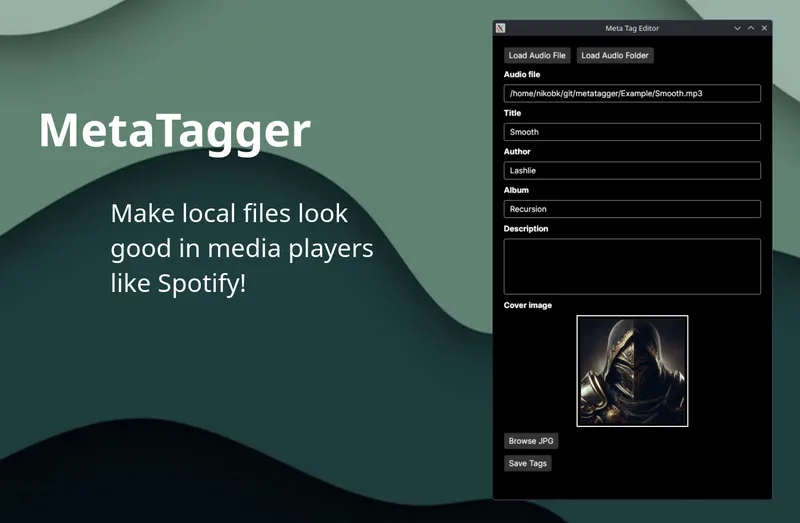
Task: Open the Load Audio Folder dialog
Action: coord(615,56)
